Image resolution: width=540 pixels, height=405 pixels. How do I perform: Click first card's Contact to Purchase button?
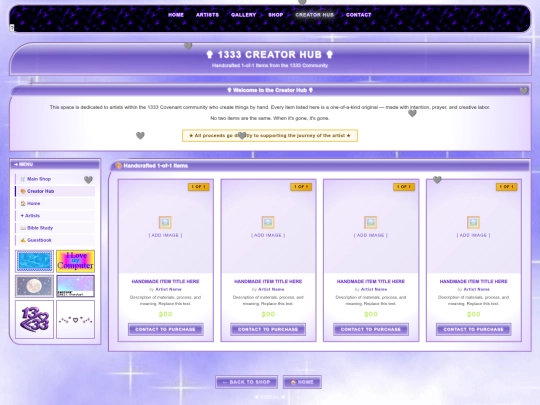tap(165, 329)
